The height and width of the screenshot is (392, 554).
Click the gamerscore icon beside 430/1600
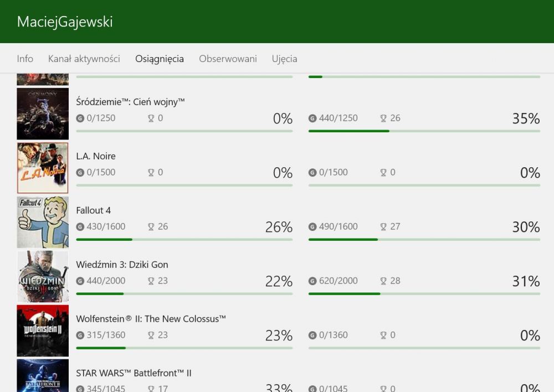click(x=80, y=226)
